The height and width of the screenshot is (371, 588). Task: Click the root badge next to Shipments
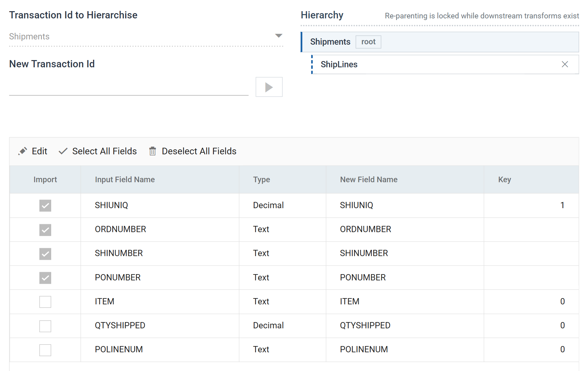click(x=368, y=42)
